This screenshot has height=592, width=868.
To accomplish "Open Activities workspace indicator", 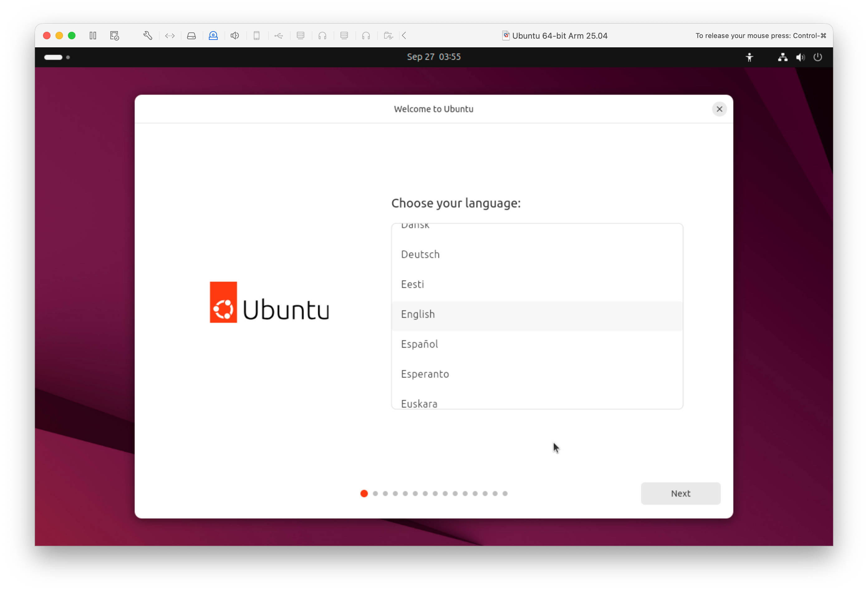I will [57, 57].
